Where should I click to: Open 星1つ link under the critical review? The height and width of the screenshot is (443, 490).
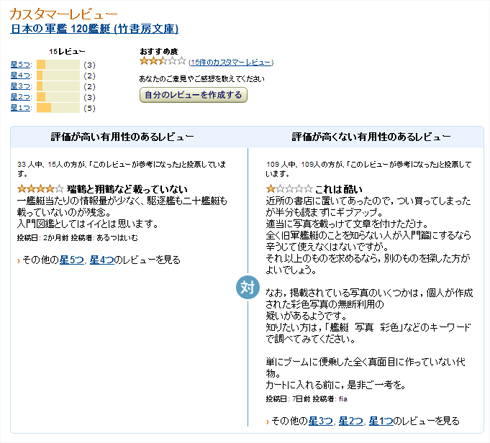click(381, 421)
